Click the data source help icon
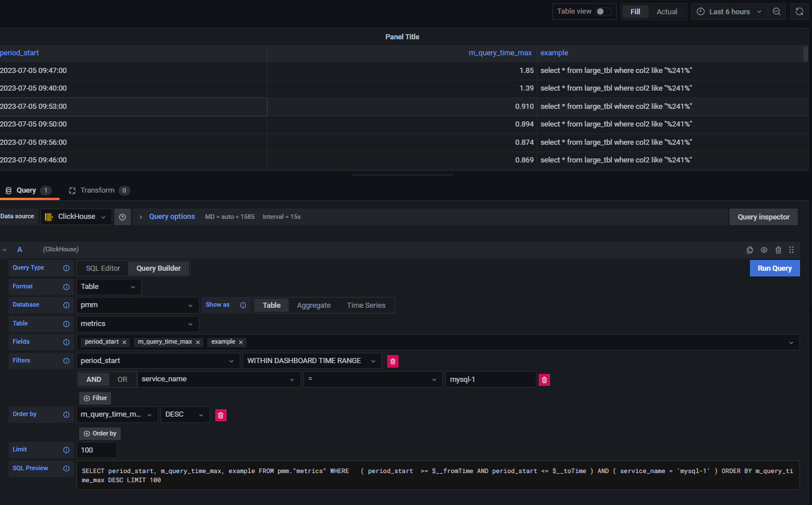The height and width of the screenshot is (505, 812). [x=122, y=217]
